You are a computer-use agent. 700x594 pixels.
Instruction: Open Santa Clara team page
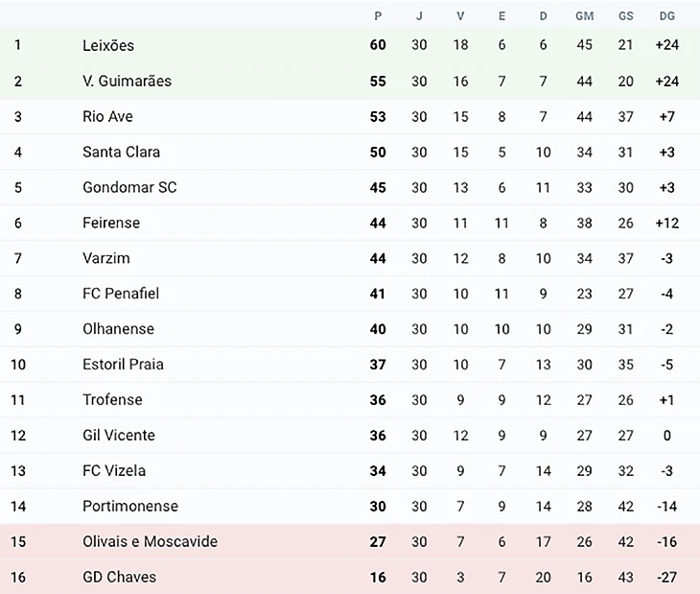(121, 152)
